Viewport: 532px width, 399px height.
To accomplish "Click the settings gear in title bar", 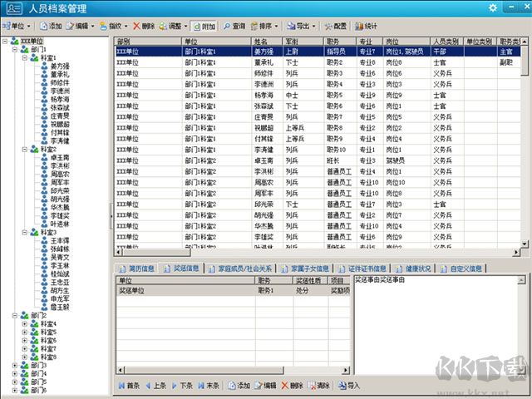I will pyautogui.click(x=494, y=7).
